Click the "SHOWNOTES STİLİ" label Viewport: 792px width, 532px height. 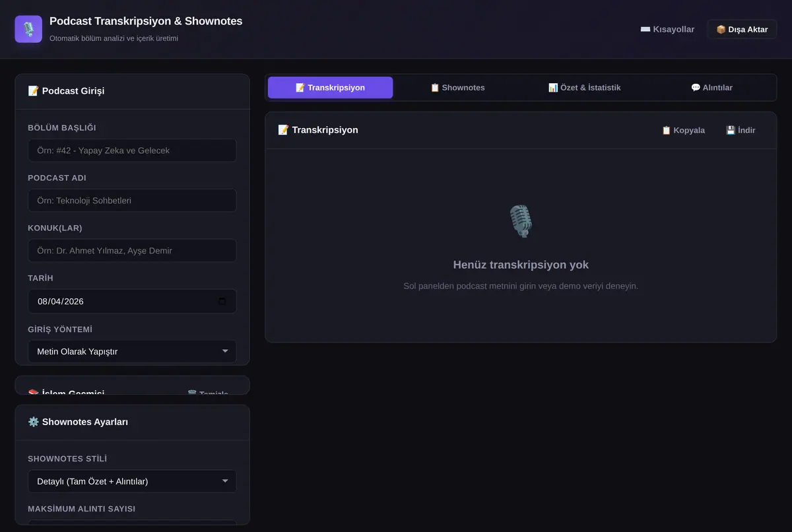[x=67, y=459]
